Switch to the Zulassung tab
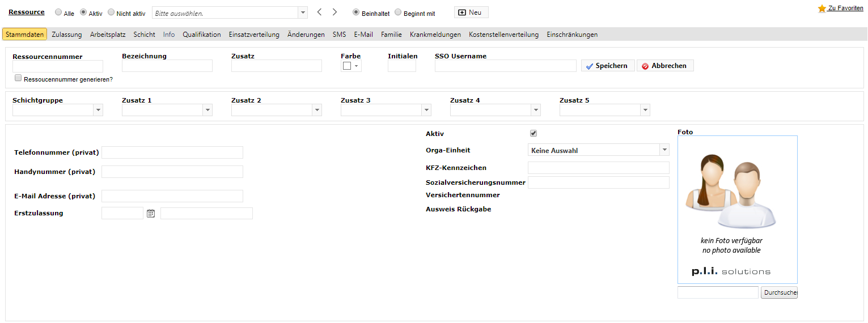The width and height of the screenshot is (868, 323). click(67, 35)
